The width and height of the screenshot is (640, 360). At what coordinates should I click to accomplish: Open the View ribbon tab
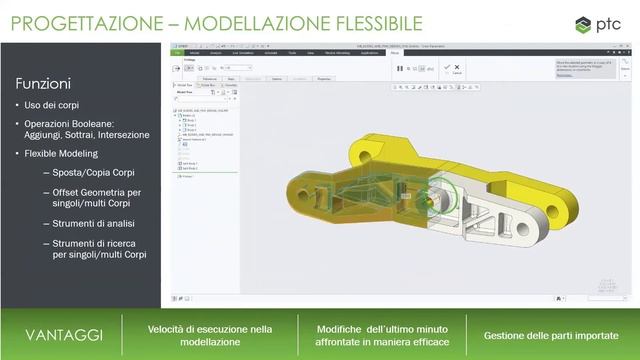(311, 53)
